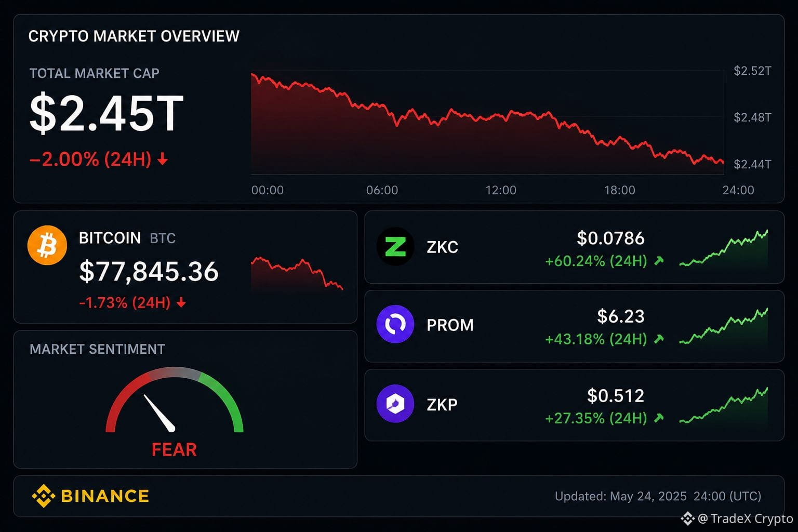Click the purple ZKP hexagon icon
This screenshot has height=532, width=798.
click(395, 404)
